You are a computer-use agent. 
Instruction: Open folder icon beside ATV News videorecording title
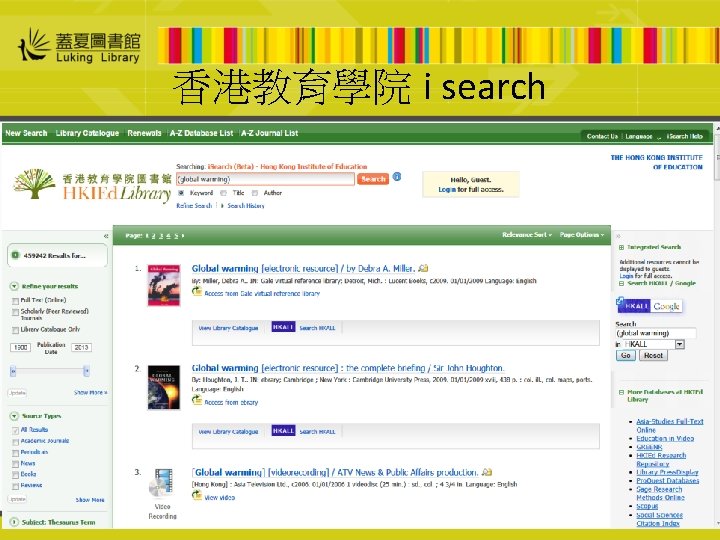pyautogui.click(x=487, y=472)
